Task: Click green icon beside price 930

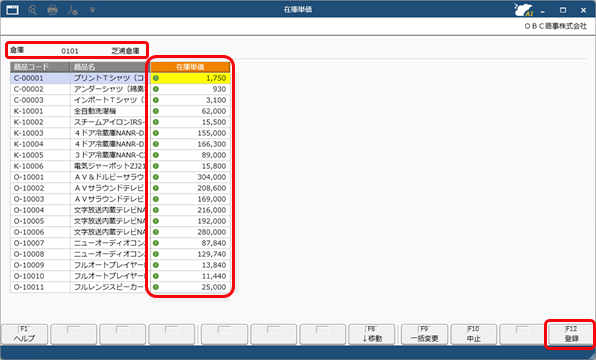Action: (x=156, y=89)
